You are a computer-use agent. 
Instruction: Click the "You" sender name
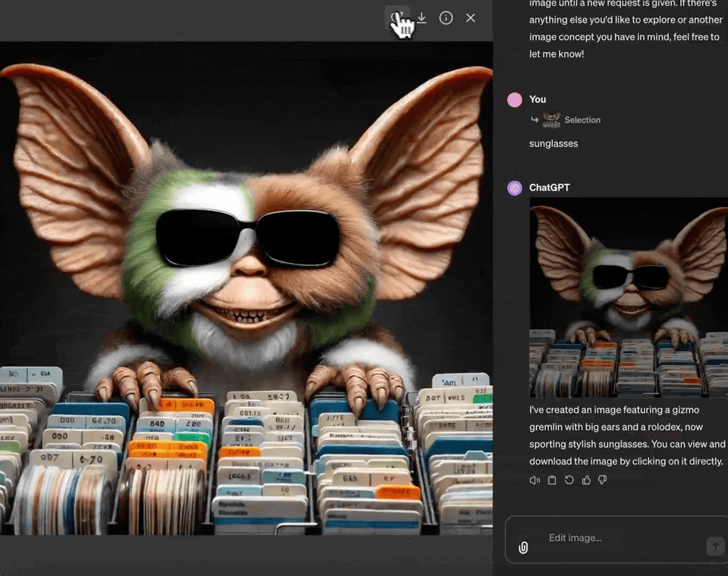click(x=538, y=99)
